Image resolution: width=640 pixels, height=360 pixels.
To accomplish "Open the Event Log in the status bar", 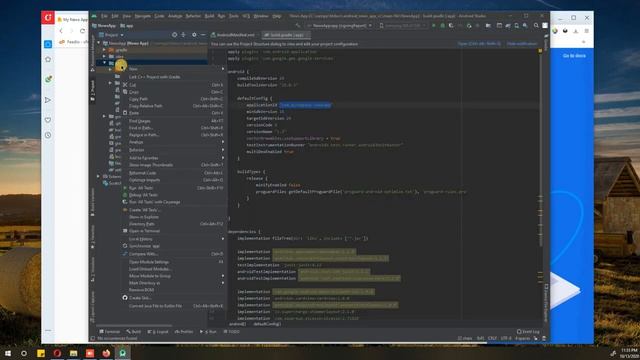I will click(x=528, y=332).
